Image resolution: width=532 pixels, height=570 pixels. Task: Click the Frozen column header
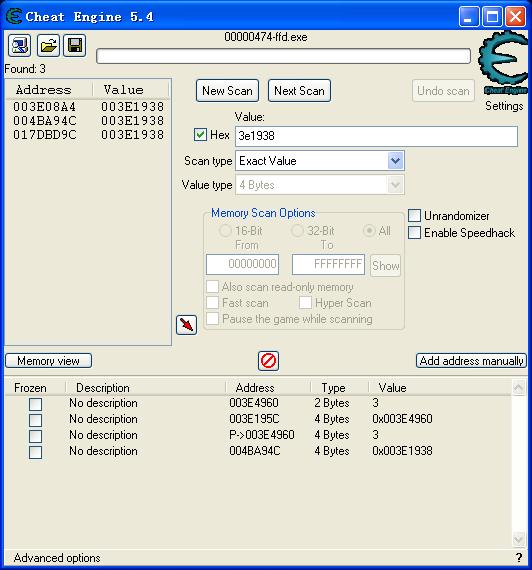point(30,388)
